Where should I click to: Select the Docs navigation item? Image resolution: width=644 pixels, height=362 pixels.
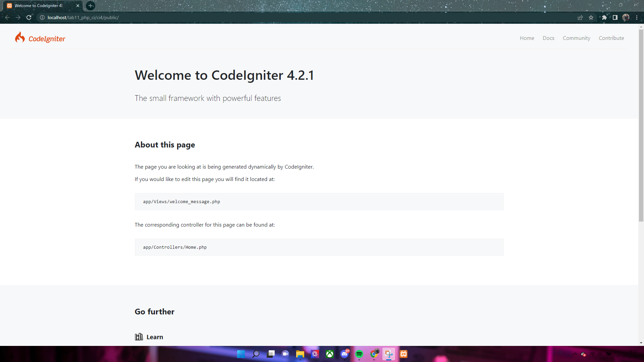[548, 38]
